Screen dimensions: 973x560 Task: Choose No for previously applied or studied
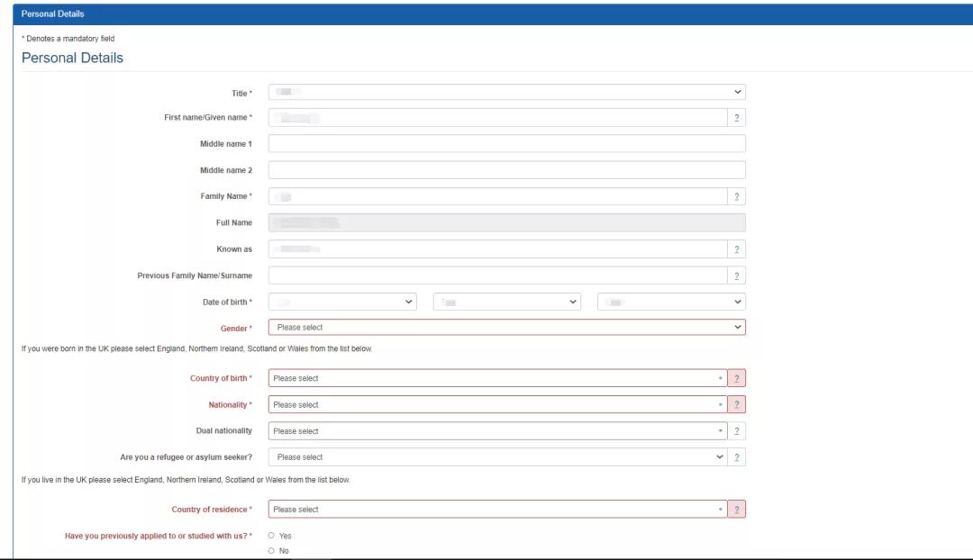pyautogui.click(x=271, y=551)
